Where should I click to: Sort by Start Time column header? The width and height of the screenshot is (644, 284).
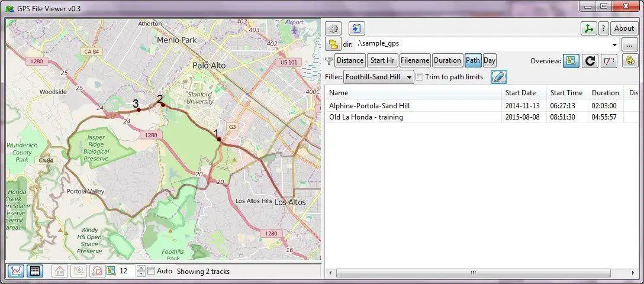coord(567,93)
